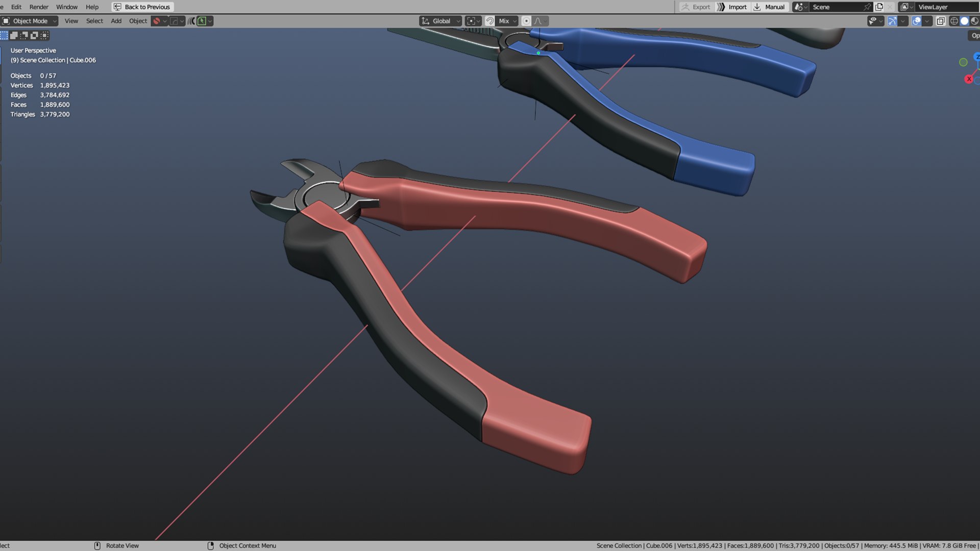Toggle show gizmos button

pyautogui.click(x=892, y=21)
